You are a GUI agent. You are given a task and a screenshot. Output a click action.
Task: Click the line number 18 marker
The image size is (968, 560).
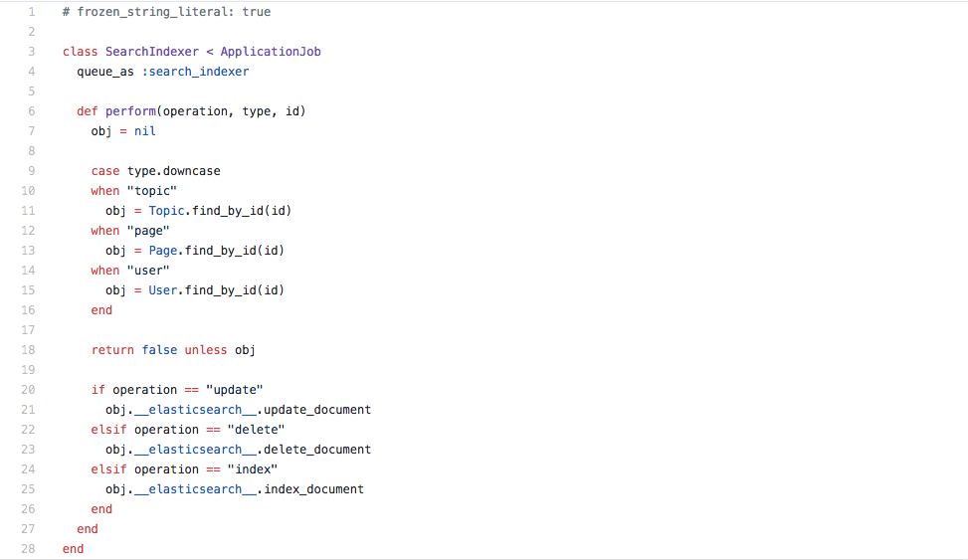[29, 350]
